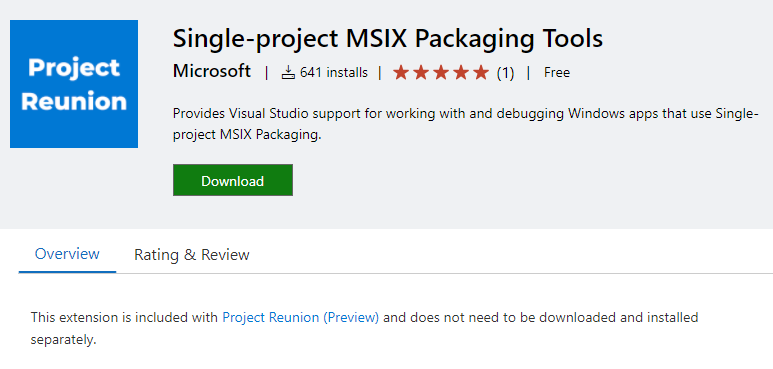Select the Overview tab
Viewport: 773px width, 369px height.
click(67, 254)
